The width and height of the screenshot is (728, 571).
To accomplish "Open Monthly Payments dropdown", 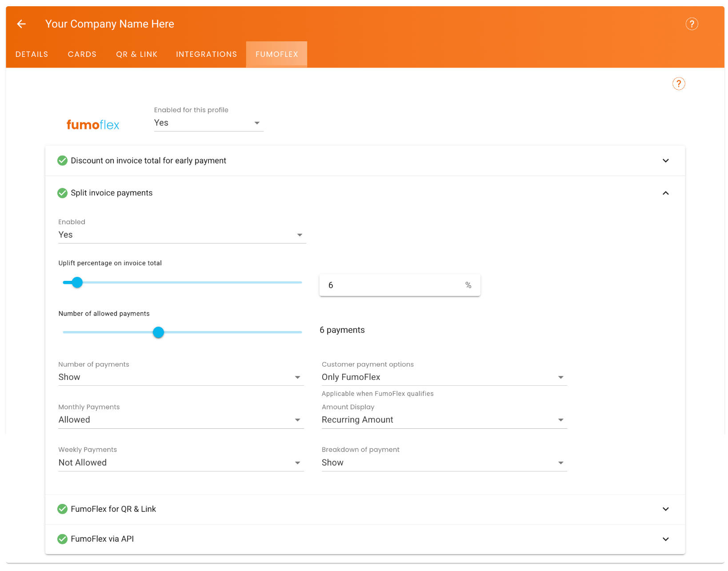I will (x=181, y=420).
